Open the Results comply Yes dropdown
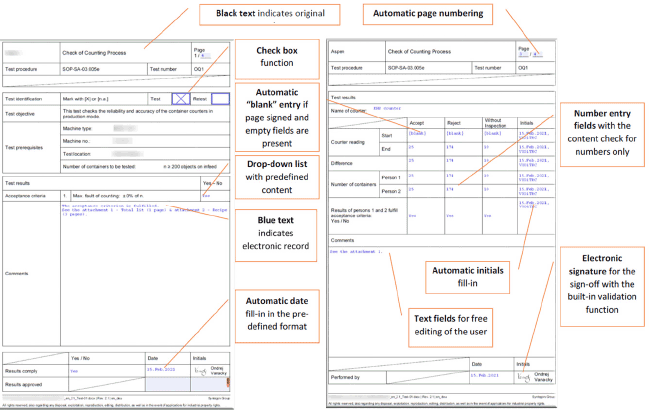 (x=74, y=371)
